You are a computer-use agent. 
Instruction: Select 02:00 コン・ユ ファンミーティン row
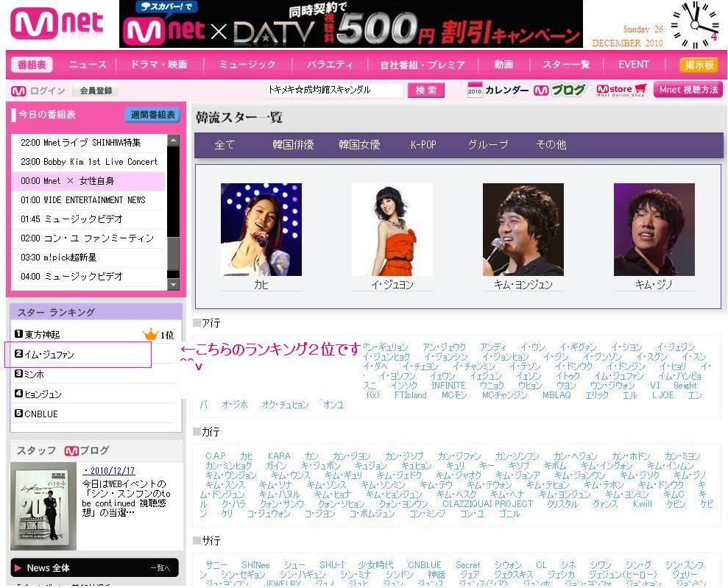coord(88,238)
